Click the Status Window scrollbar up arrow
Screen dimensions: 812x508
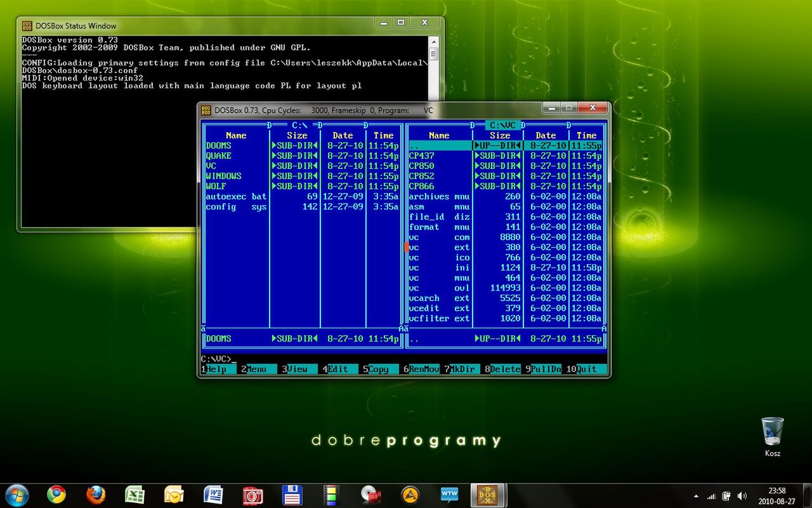coord(434,41)
